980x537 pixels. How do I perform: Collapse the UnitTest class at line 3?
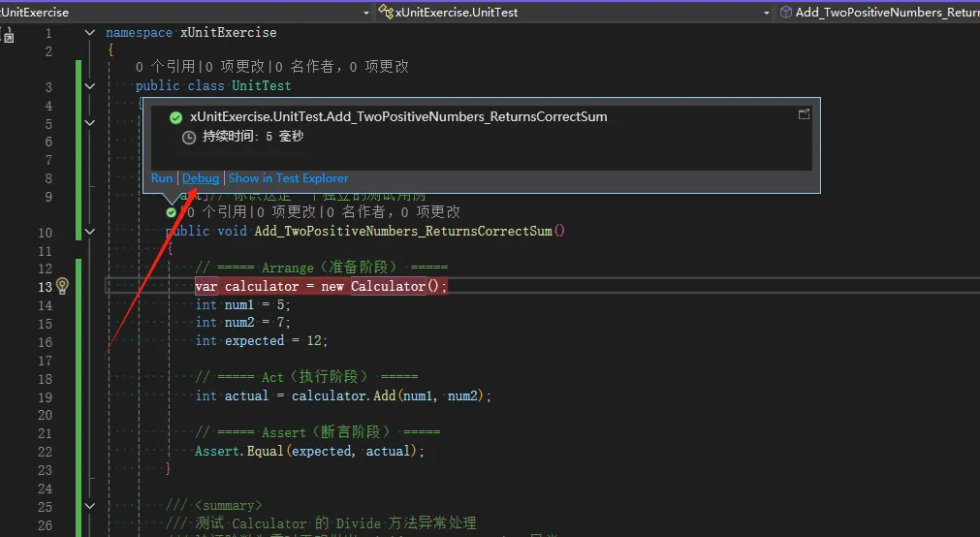point(90,85)
